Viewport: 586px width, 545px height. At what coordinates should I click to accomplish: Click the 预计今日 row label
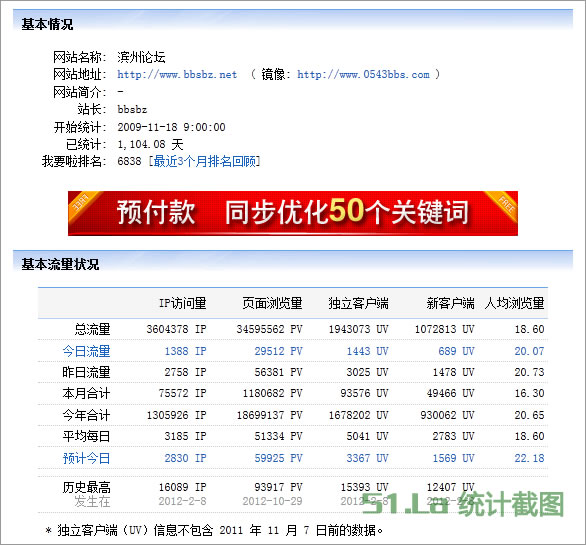pos(86,458)
